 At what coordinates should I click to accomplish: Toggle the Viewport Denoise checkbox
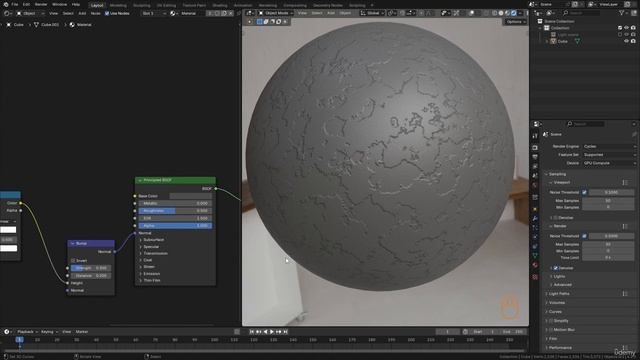pyautogui.click(x=556, y=218)
